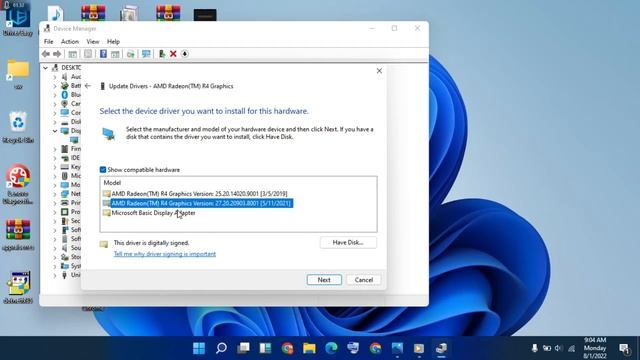Image resolution: width=640 pixels, height=360 pixels.
Task: Expand the Keyboards tree node chevron
Action: pyautogui.click(x=55, y=167)
